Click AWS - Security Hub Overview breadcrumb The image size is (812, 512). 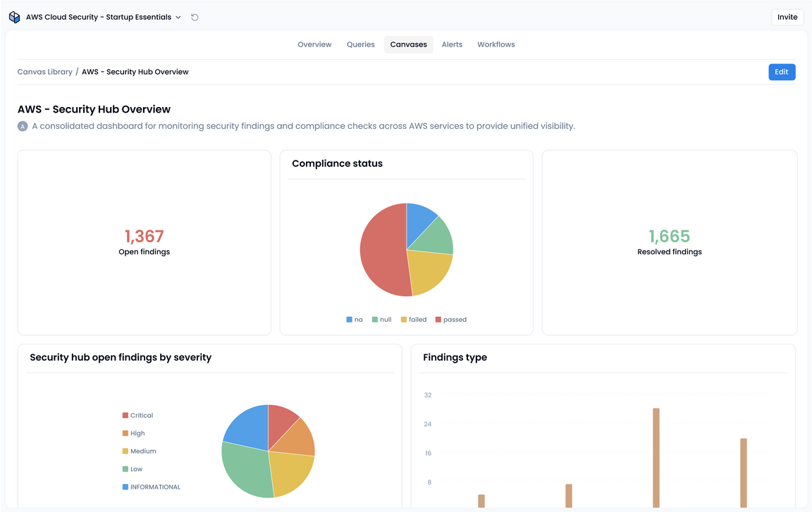(135, 72)
